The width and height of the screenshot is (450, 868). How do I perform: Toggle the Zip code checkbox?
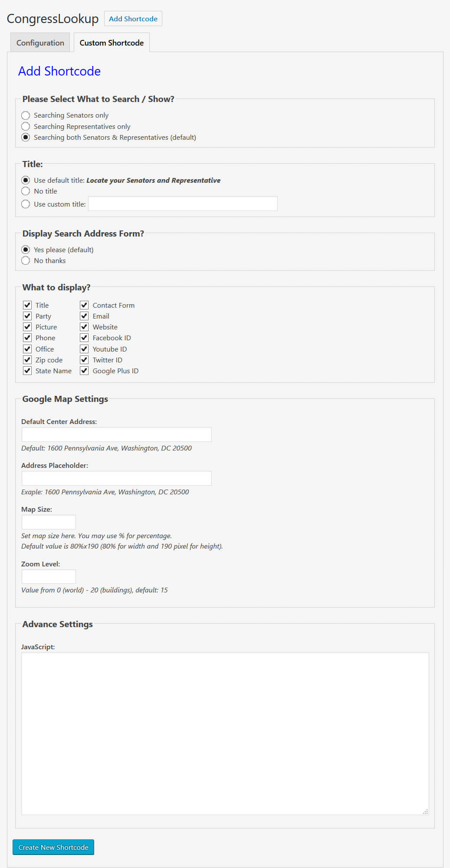(x=27, y=360)
